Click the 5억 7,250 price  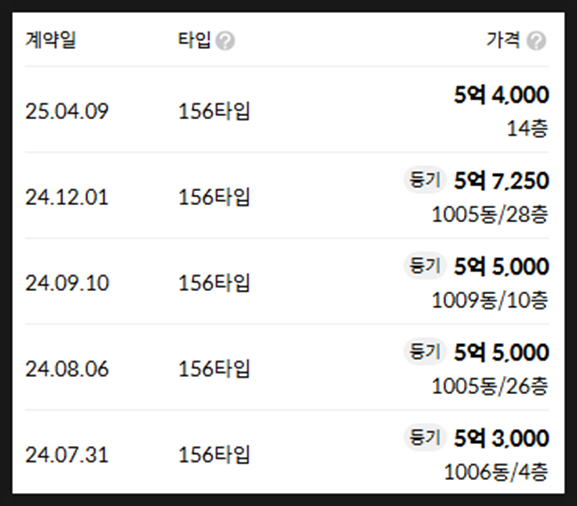[501, 181]
